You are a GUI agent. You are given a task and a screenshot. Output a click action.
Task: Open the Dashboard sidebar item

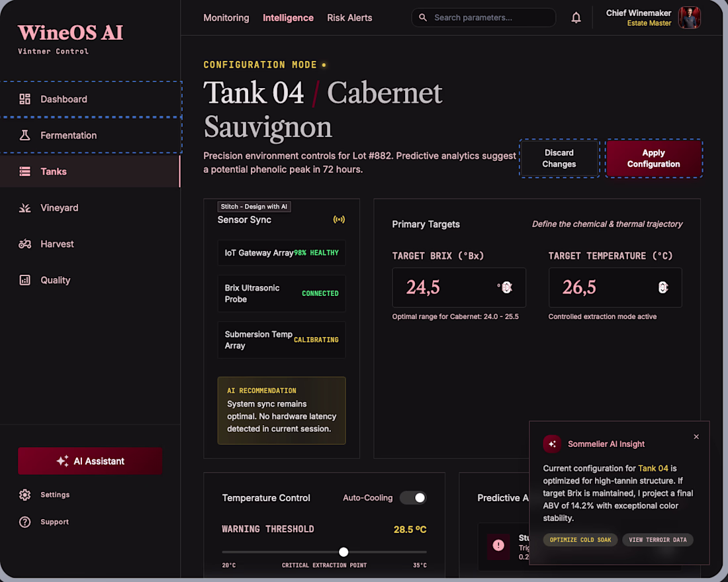(x=91, y=99)
